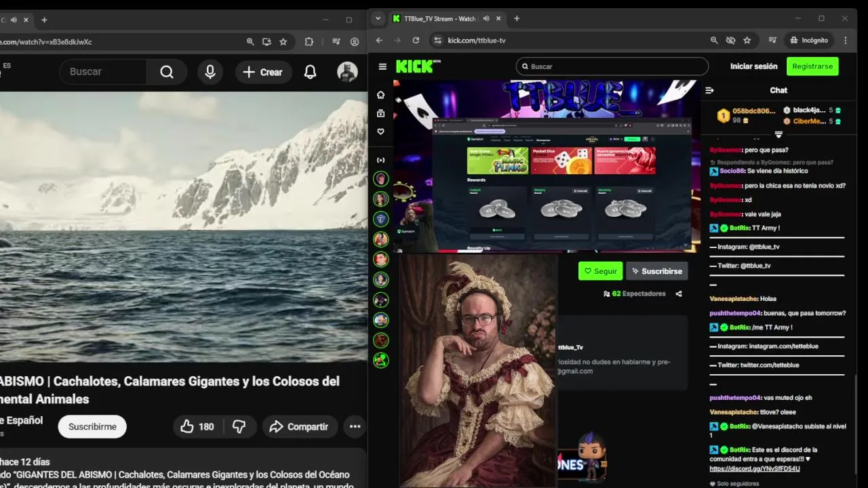868x488 pixels.
Task: Click the 62 Espectadores viewer count
Action: coord(634,293)
